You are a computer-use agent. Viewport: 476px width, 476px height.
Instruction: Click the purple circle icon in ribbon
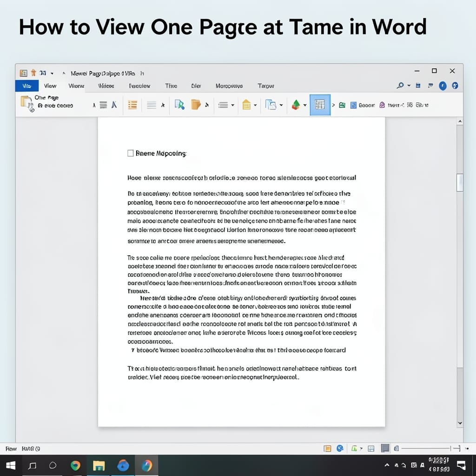pos(382,105)
